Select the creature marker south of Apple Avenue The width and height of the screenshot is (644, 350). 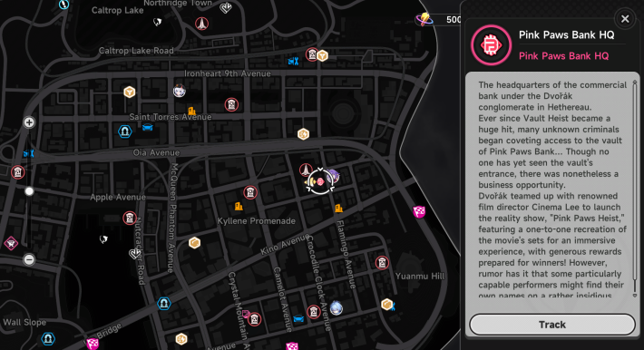pos(103,239)
